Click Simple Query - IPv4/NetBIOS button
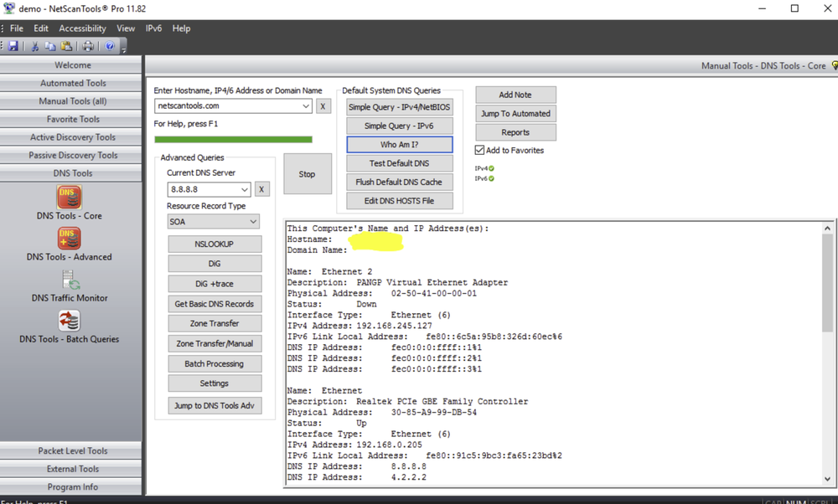Image resolution: width=838 pixels, height=504 pixels. point(399,107)
